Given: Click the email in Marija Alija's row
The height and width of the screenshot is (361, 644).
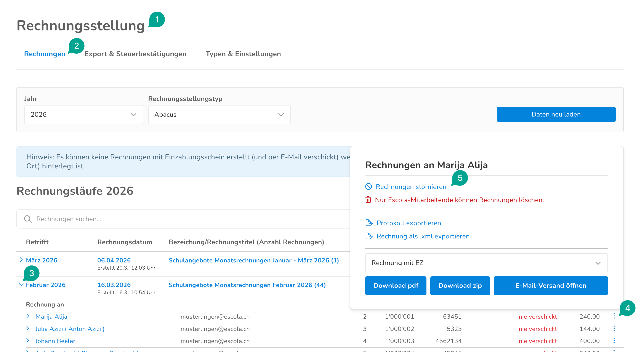Looking at the screenshot, I should pyautogui.click(x=215, y=316).
